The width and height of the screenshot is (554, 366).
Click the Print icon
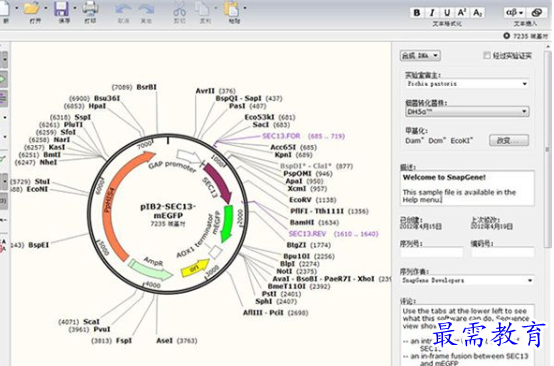point(90,8)
